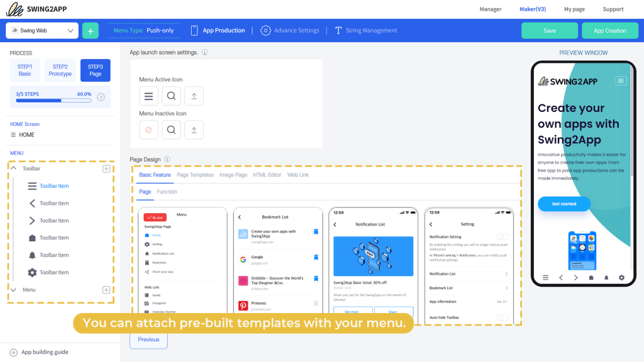The width and height of the screenshot is (644, 362).
Task: Switch to HTML Editor tab
Action: pos(267,175)
